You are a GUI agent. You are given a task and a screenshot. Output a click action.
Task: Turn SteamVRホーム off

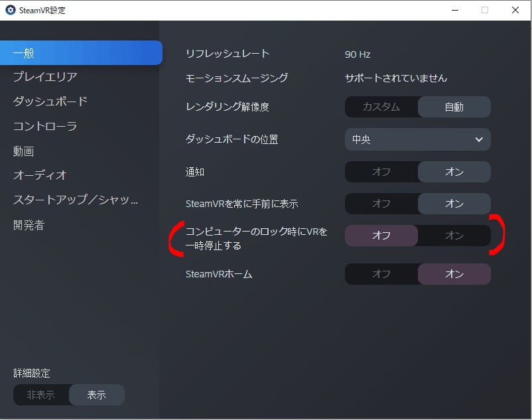tap(381, 274)
